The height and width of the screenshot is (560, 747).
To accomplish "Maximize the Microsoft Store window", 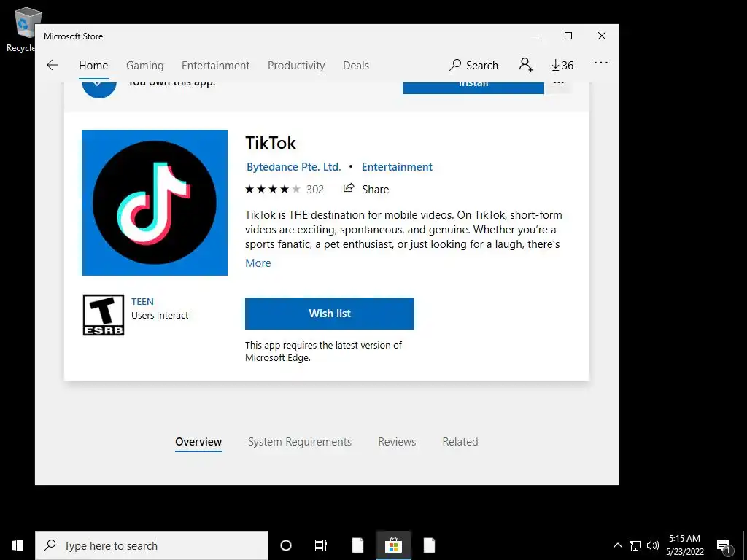I will tap(568, 36).
